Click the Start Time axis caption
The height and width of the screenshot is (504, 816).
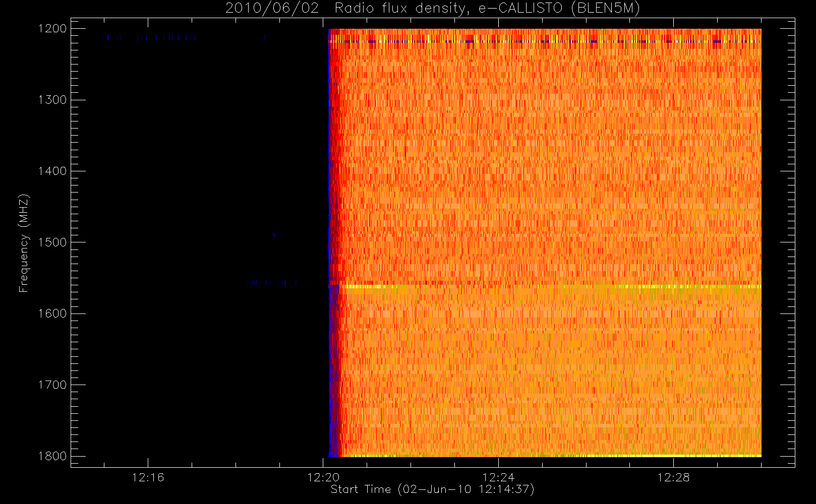432,489
